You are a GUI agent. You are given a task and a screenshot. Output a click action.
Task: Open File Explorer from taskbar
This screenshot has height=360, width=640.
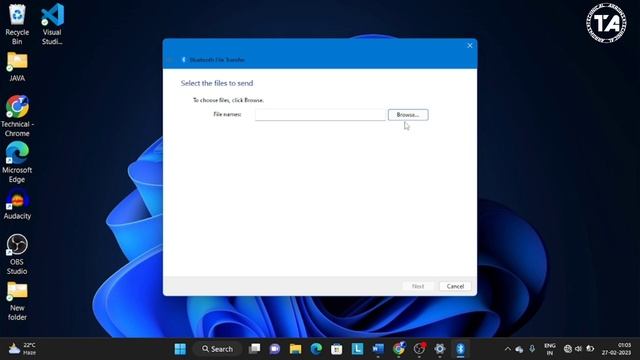coord(296,349)
